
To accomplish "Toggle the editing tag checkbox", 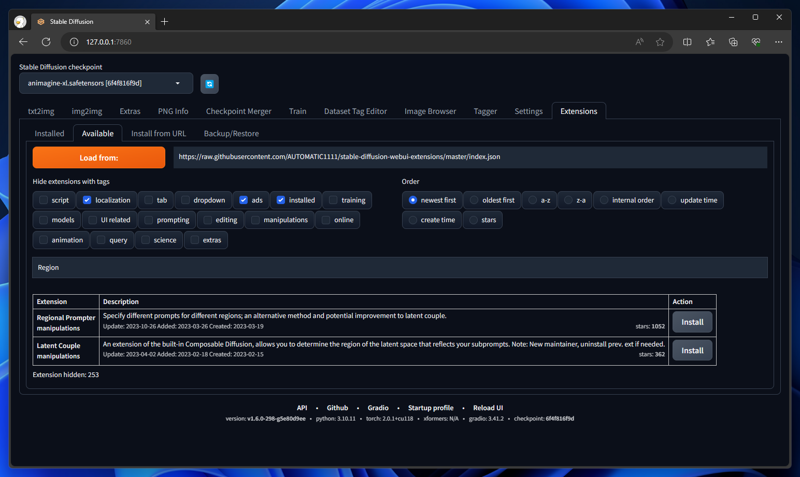I will coord(207,220).
